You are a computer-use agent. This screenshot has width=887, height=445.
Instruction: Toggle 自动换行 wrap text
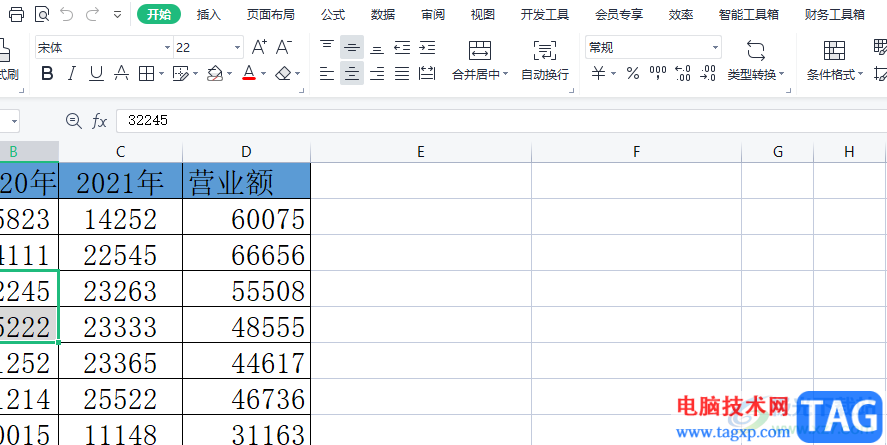pyautogui.click(x=545, y=61)
